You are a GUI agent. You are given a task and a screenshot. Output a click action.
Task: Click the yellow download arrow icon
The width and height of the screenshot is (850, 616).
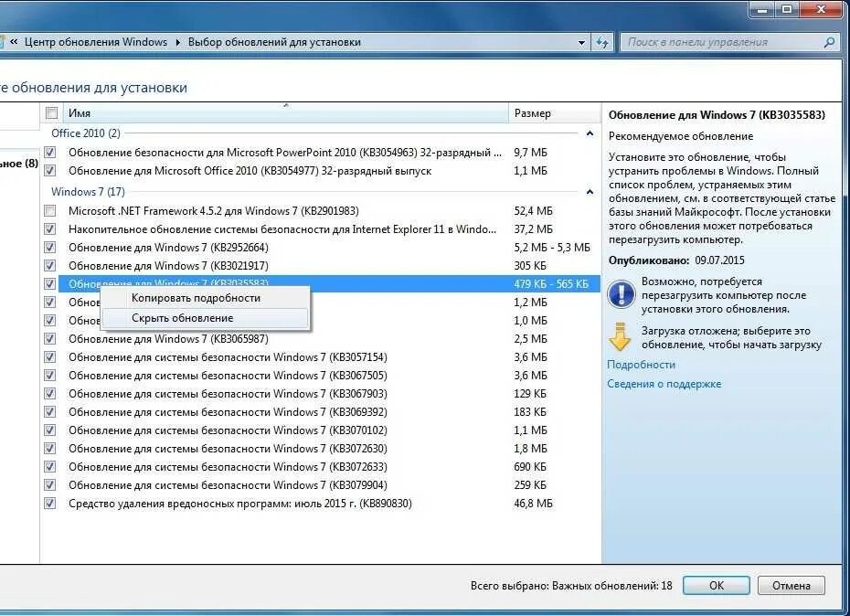click(621, 337)
